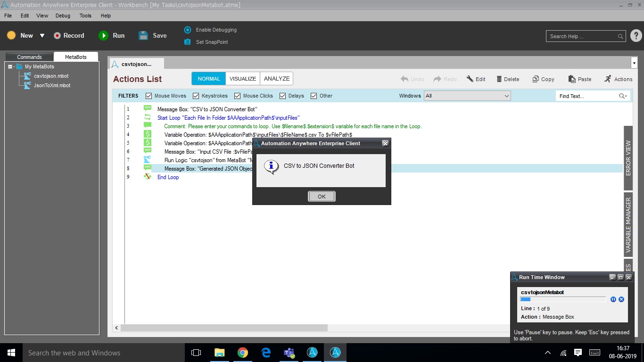Select the Enable Debugging radio option
This screenshot has width=644, height=362.
(x=188, y=30)
